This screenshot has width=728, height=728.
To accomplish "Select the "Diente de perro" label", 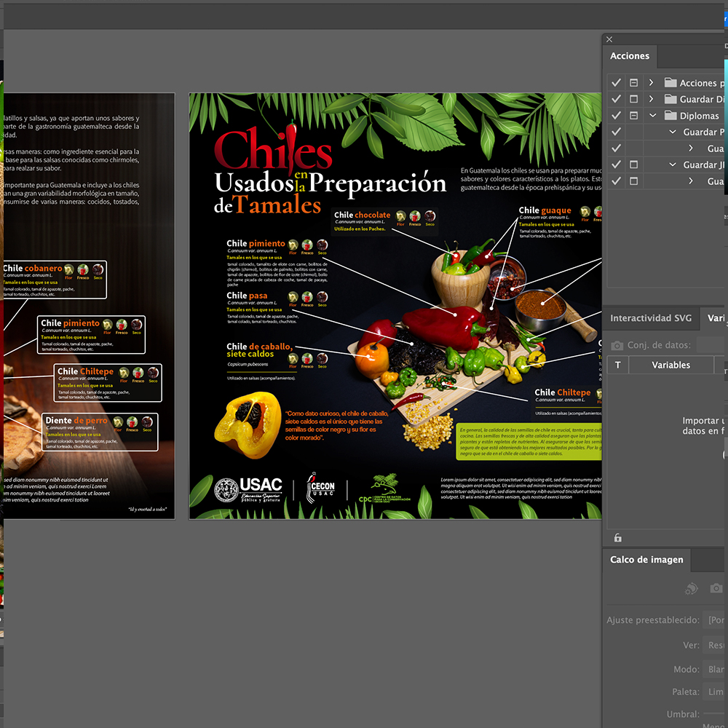I will [x=76, y=420].
